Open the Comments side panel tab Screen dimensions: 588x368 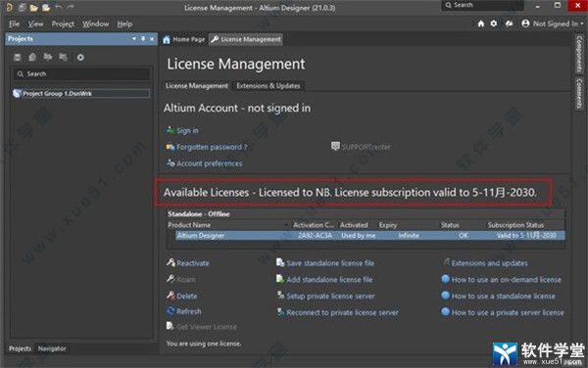579,93
